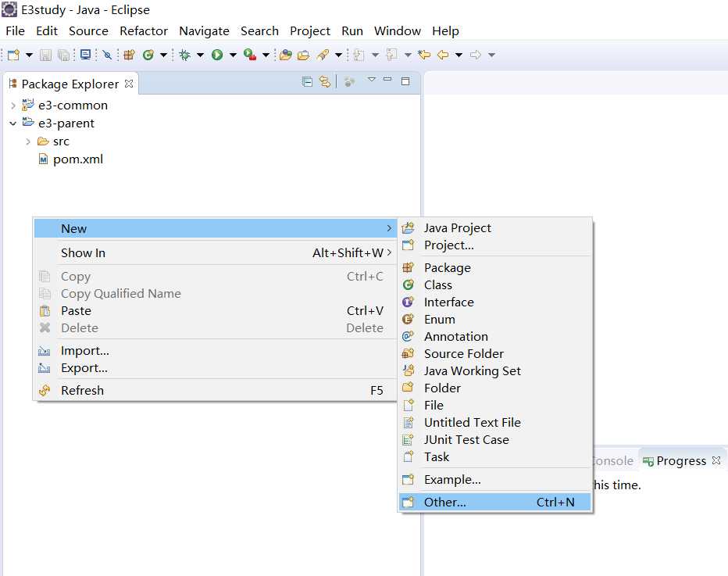The height and width of the screenshot is (576, 728).
Task: Switch to the Progress tab
Action: coord(680,461)
